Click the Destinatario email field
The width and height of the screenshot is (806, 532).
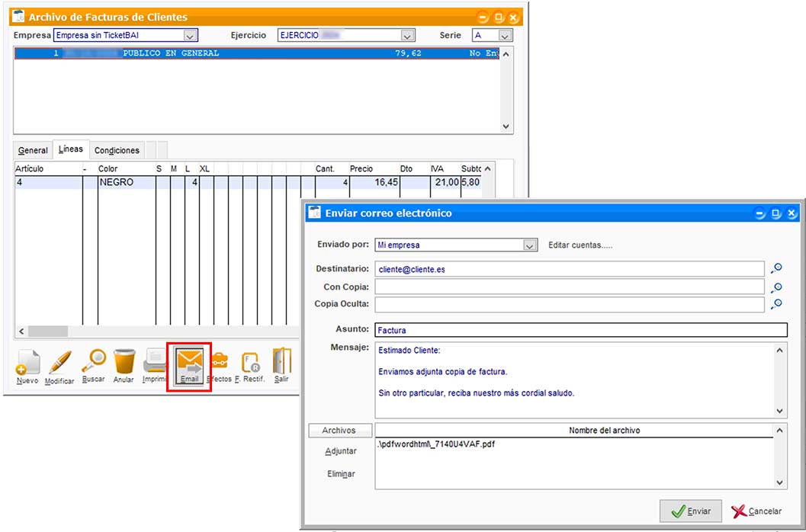(x=570, y=269)
